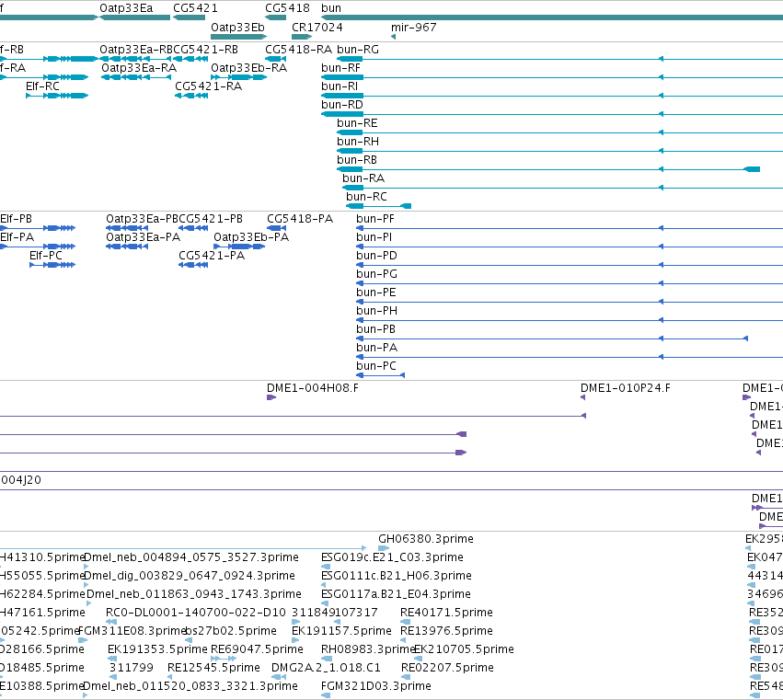Select transcript bun-RD

coord(552,114)
